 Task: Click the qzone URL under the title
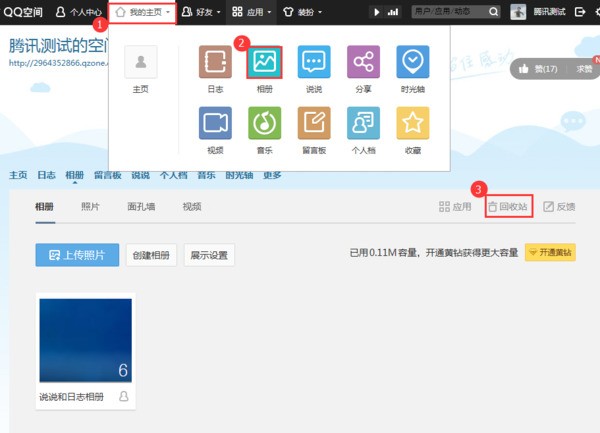59,63
